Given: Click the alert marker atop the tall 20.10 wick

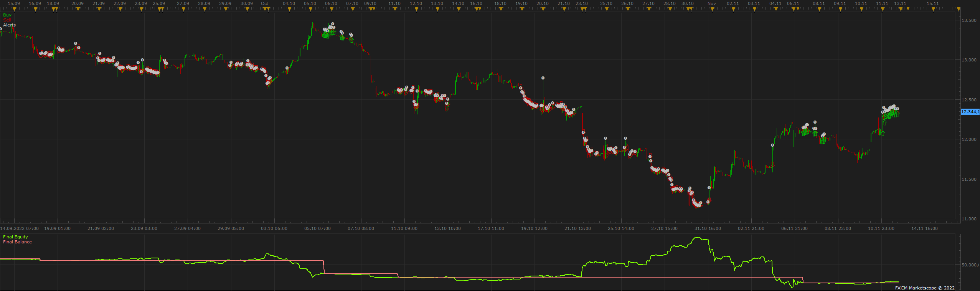Looking at the screenshot, I should coord(543,78).
